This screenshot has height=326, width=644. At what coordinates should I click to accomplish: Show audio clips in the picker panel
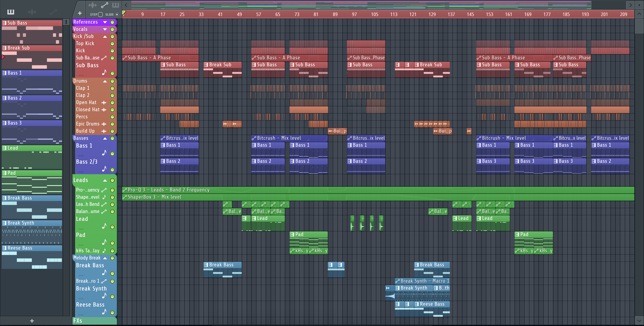pyautogui.click(x=32, y=12)
